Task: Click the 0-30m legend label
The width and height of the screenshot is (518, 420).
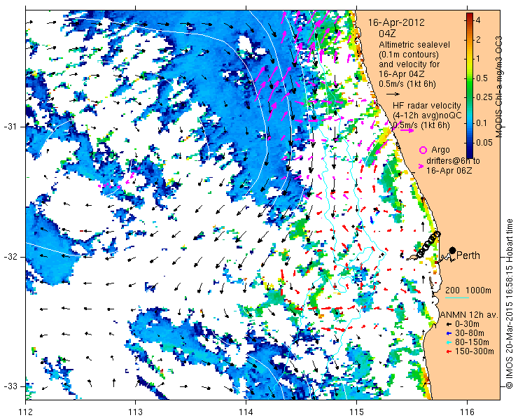Action: click(x=467, y=324)
